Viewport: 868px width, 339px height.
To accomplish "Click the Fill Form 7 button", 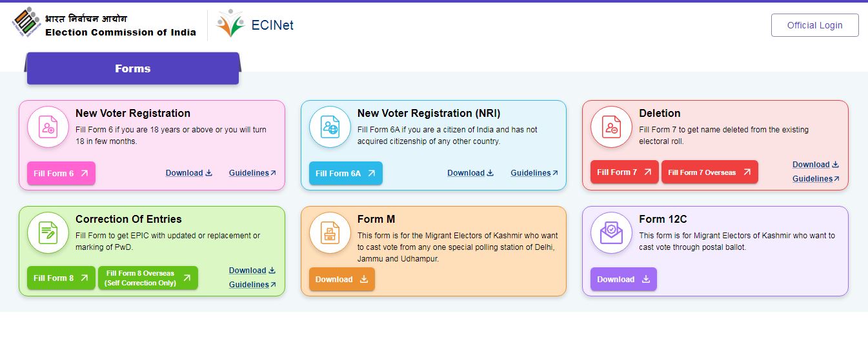I will [x=624, y=172].
